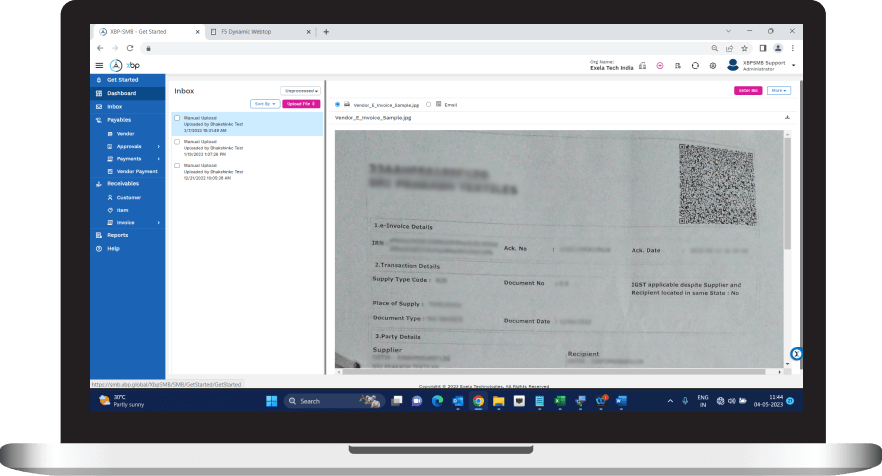Open the Manual Upload item dated 12/21/2022
Screen dimensions: 882x476
(x=248, y=172)
